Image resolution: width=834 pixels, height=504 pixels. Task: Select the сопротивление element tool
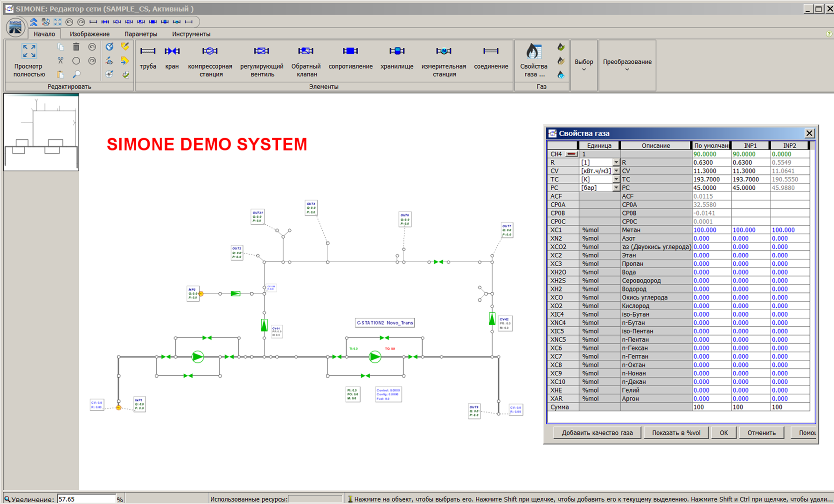tap(350, 58)
